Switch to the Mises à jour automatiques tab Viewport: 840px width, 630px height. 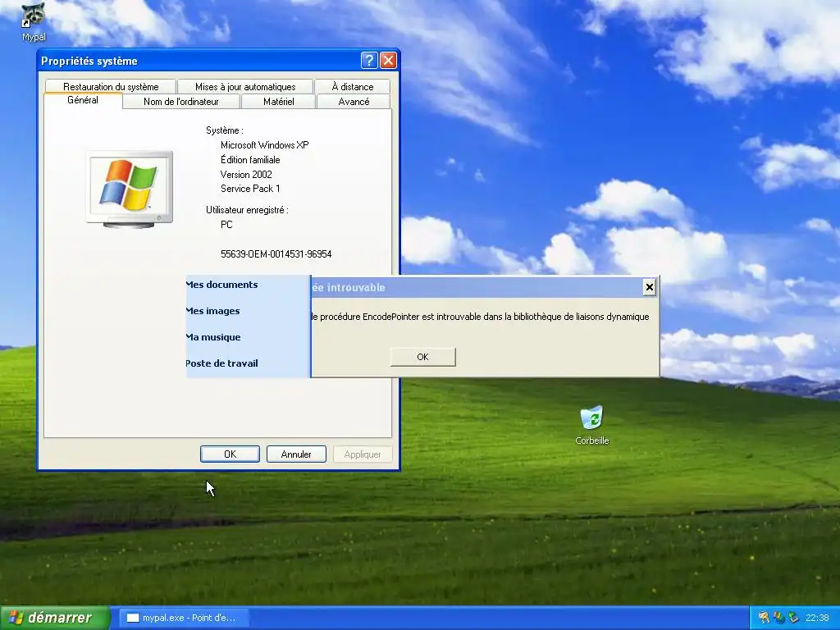pyautogui.click(x=245, y=87)
